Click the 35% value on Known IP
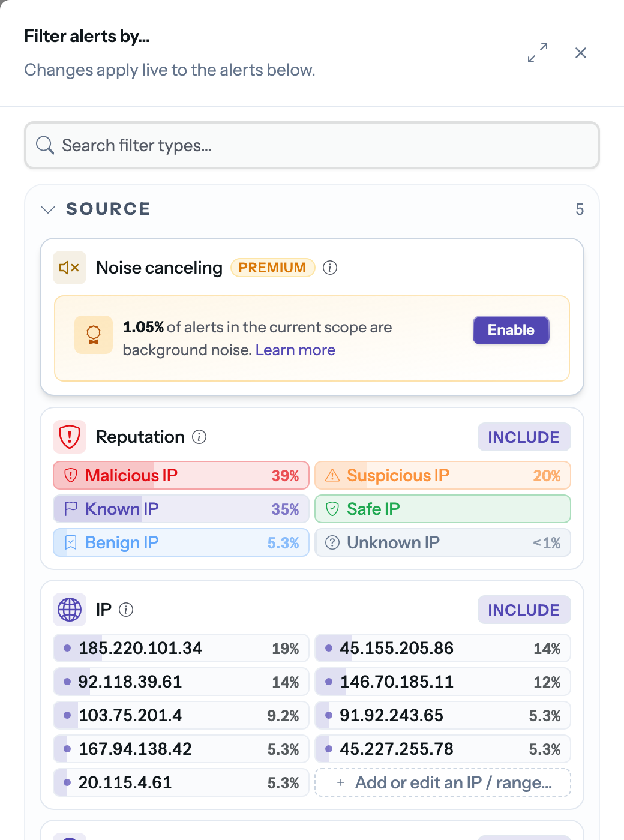 tap(286, 509)
